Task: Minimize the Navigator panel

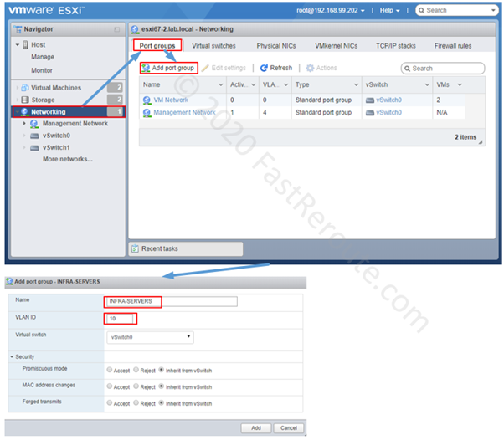Action: point(116,29)
